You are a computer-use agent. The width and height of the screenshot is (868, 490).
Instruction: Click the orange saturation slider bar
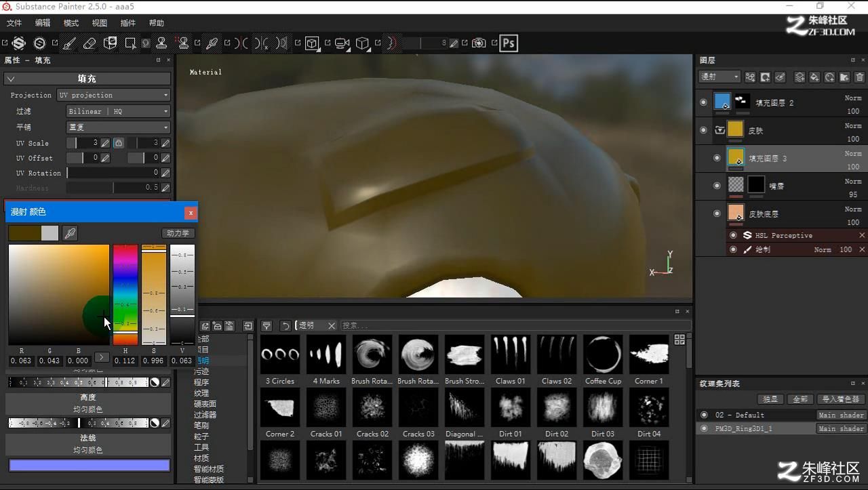pos(154,295)
